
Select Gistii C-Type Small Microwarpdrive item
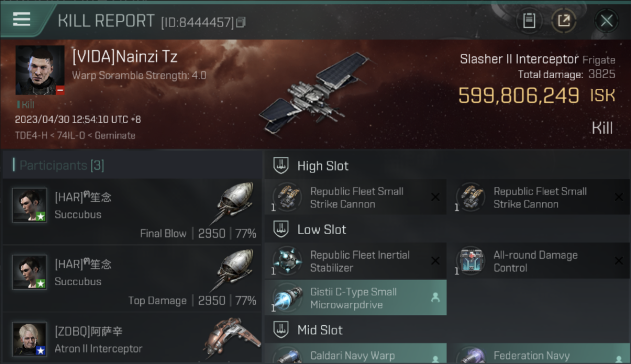tap(355, 298)
